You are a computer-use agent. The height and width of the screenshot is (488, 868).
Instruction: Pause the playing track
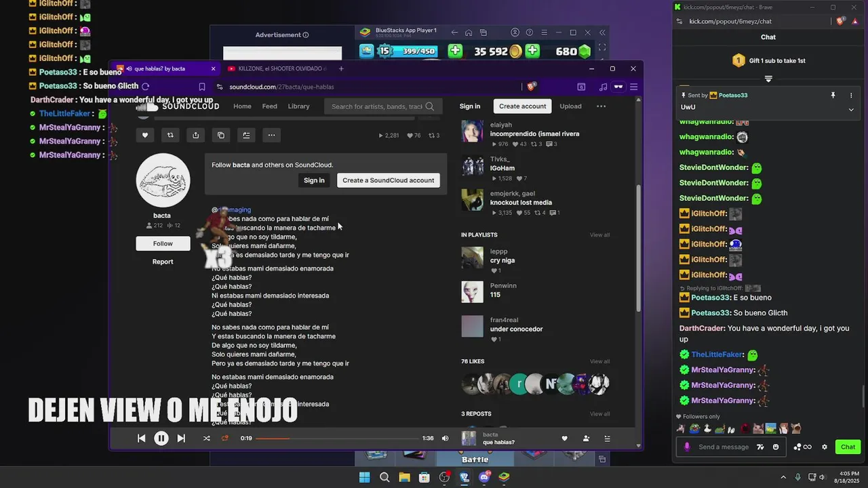(x=161, y=439)
